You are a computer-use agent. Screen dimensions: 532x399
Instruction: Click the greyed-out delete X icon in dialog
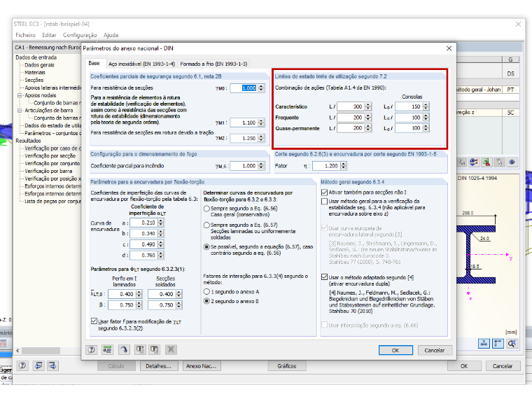171,349
